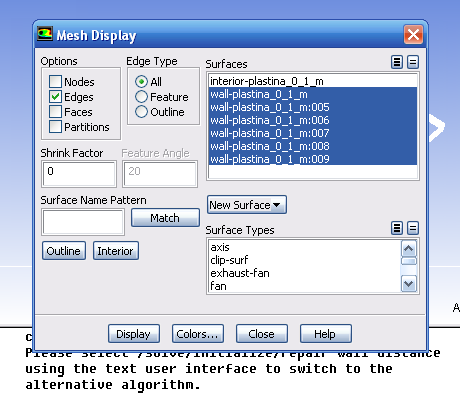Deselect all entries in Surface Types list
The height and width of the screenshot is (396, 460).
(x=413, y=228)
